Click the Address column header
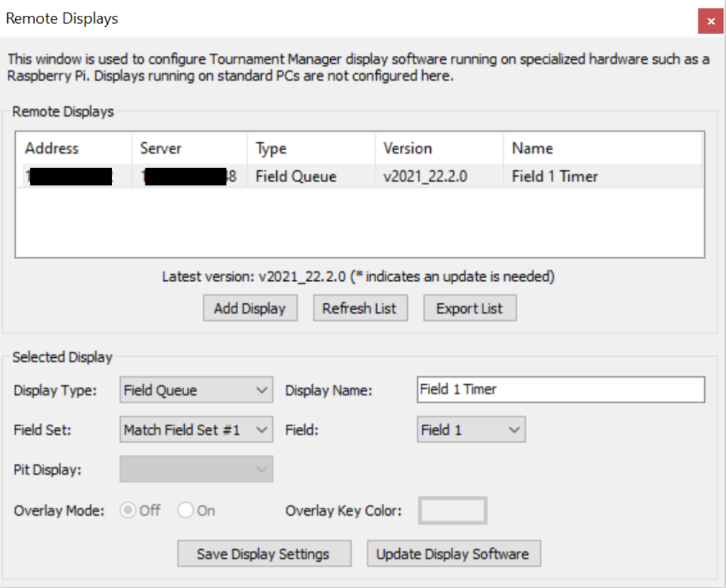The height and width of the screenshot is (588, 726). coord(51,148)
